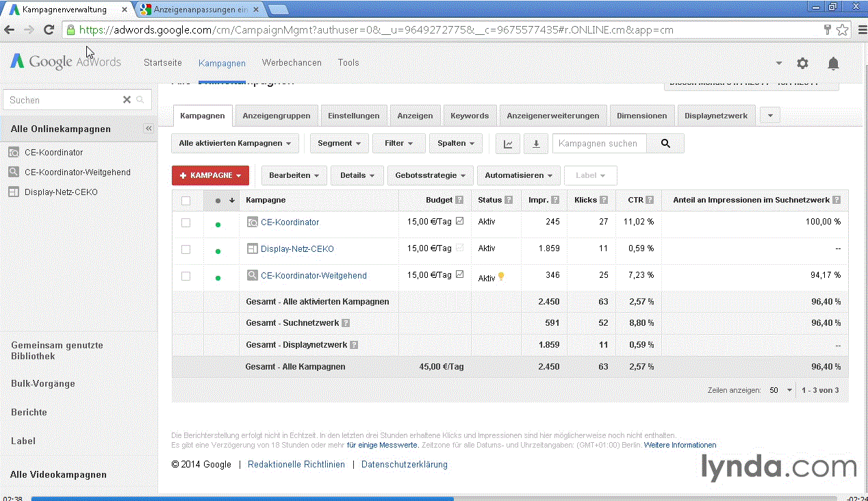Screen dimensions: 868x501
Task: Open the Tools menu
Action: [348, 62]
